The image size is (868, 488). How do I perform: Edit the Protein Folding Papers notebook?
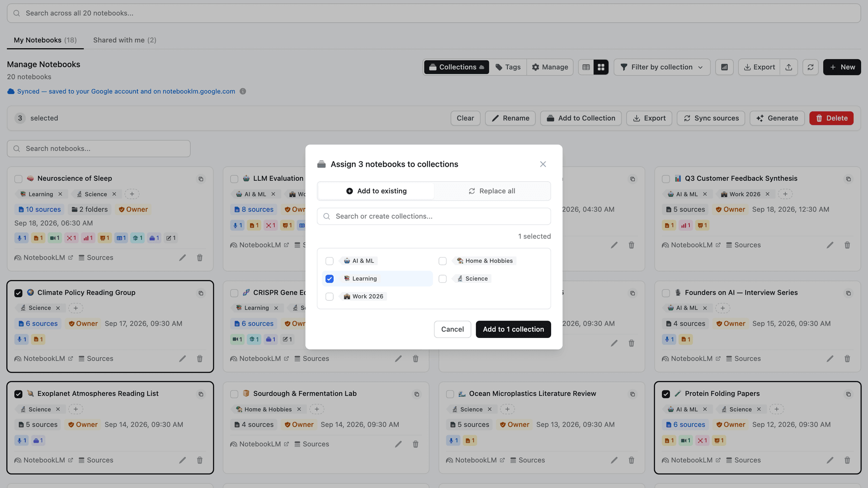pos(830,460)
